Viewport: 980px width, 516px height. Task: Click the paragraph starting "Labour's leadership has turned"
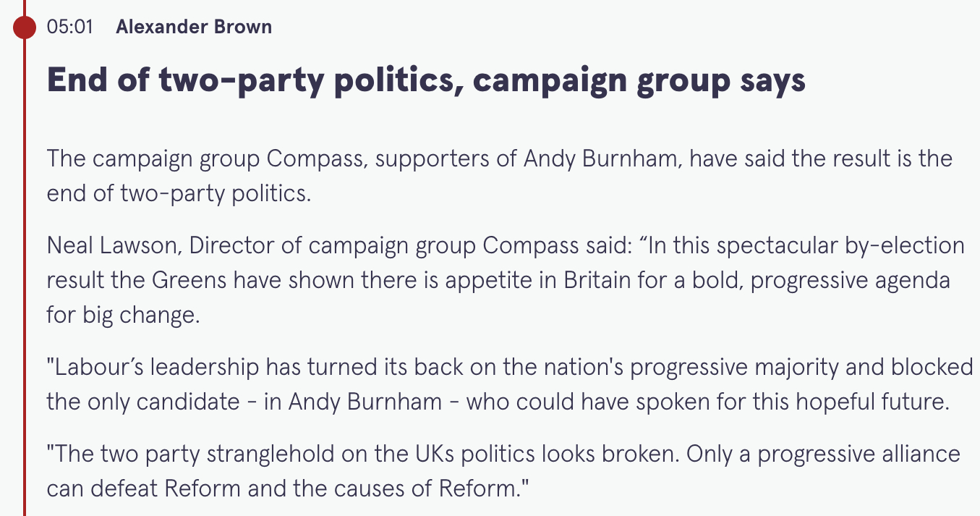click(509, 384)
